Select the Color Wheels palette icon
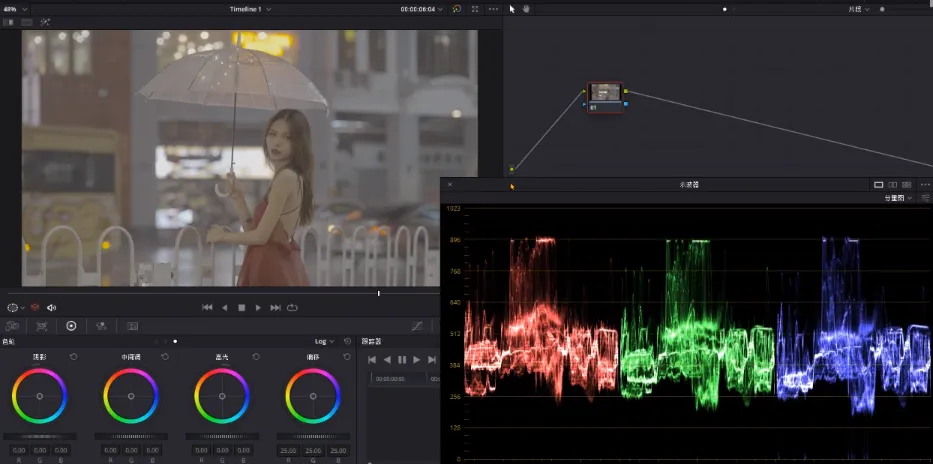The height and width of the screenshot is (464, 933). (71, 326)
